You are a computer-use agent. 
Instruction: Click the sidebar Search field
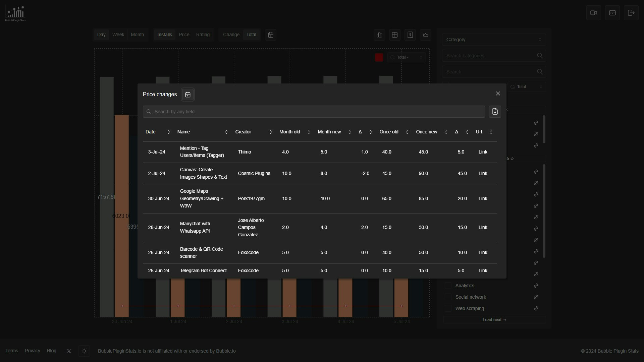tap(494, 72)
